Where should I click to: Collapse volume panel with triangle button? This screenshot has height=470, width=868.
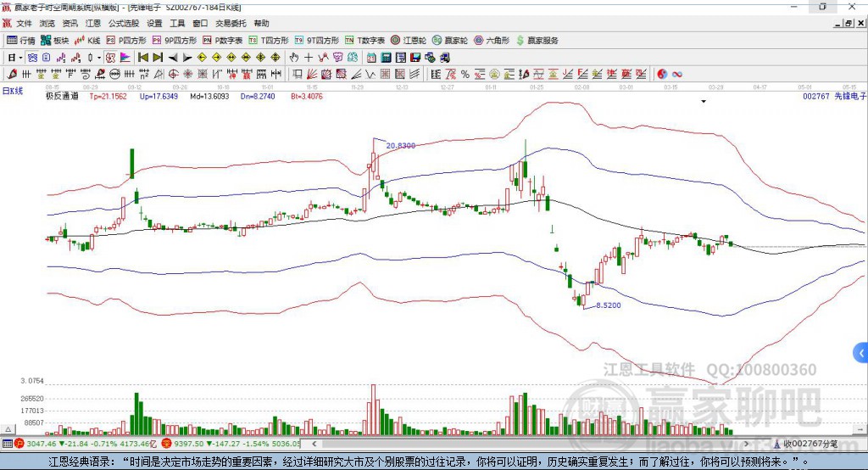(8, 429)
